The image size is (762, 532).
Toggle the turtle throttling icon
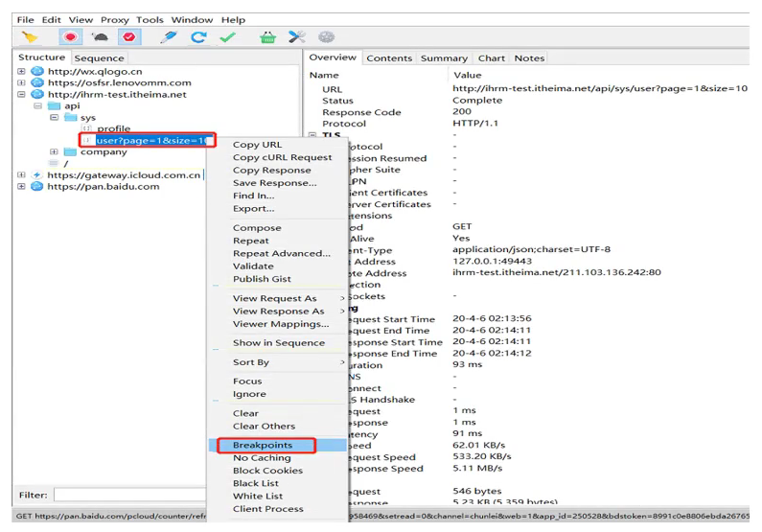[100, 37]
